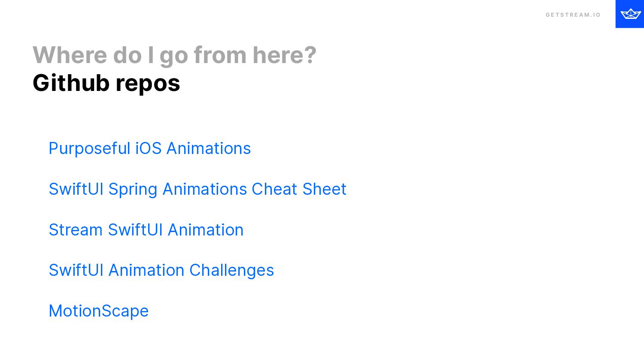Click the Stream paper boat logo
644x362 pixels.
pyautogui.click(x=630, y=14)
